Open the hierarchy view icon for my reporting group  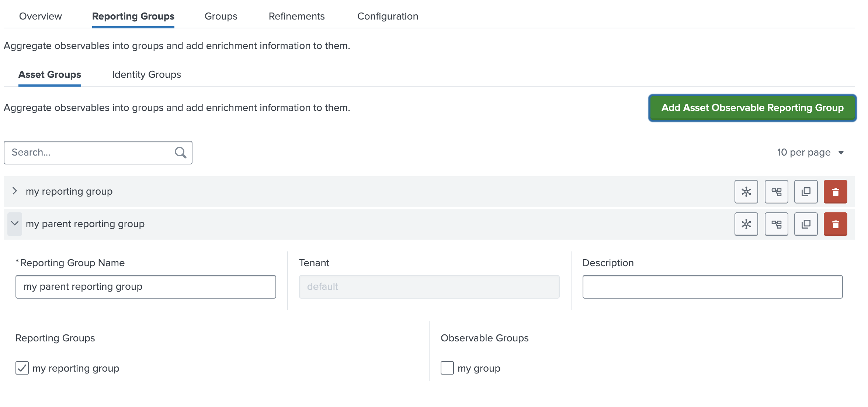click(776, 191)
